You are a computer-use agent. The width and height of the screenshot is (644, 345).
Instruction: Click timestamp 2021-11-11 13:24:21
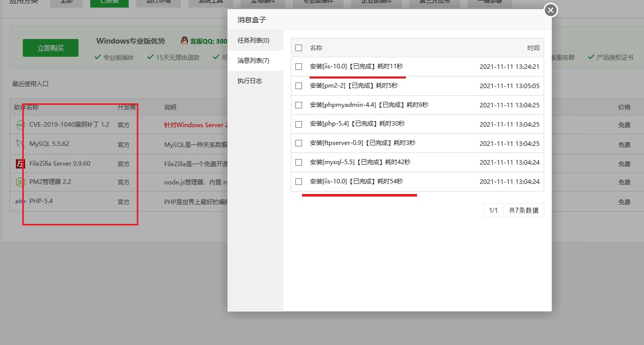click(x=509, y=66)
